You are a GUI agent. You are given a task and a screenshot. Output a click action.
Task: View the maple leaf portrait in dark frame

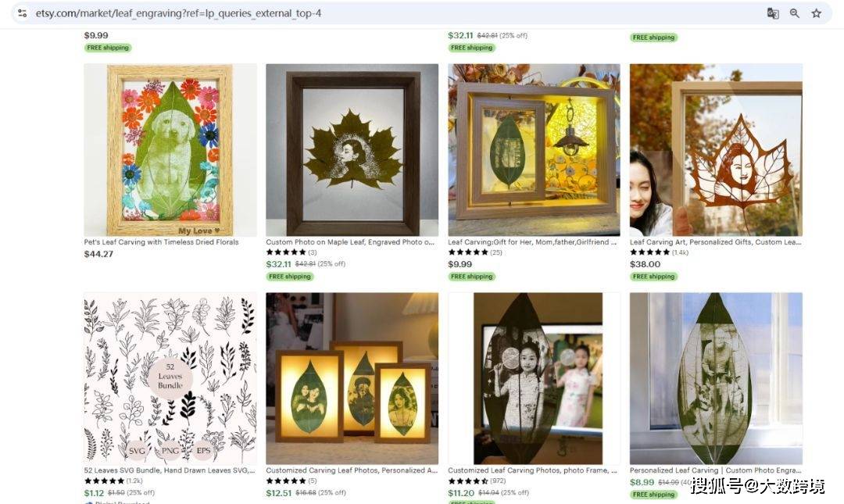coord(352,150)
